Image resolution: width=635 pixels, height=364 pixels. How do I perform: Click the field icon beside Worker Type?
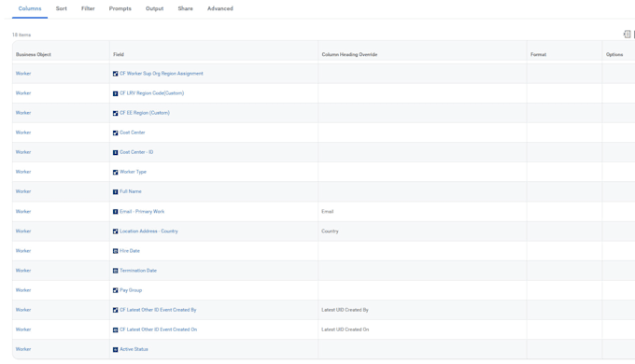tap(116, 172)
